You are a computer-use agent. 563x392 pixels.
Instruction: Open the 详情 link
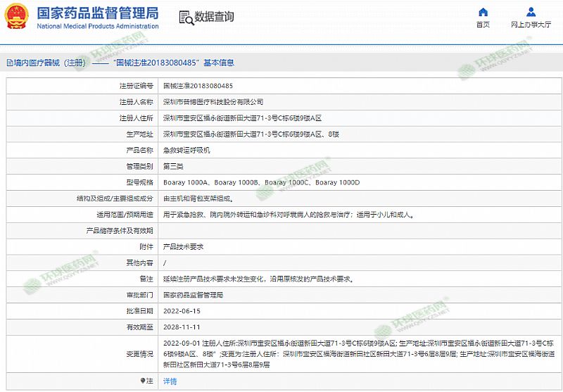[170, 381]
